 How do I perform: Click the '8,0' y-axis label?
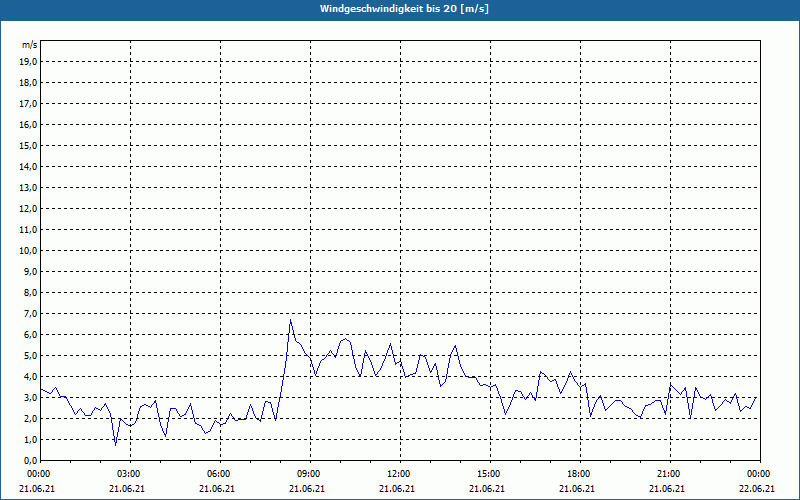[30, 292]
